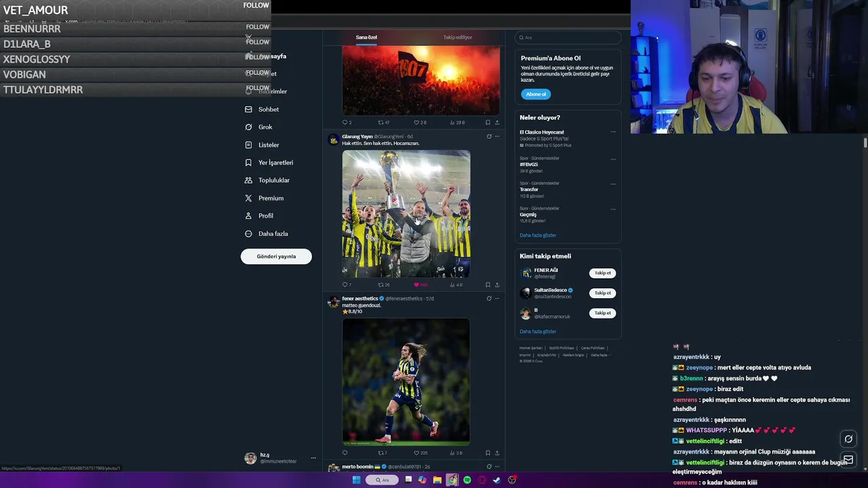868x488 pixels.
Task: Repost the fener aesthetics post
Action: click(x=382, y=453)
